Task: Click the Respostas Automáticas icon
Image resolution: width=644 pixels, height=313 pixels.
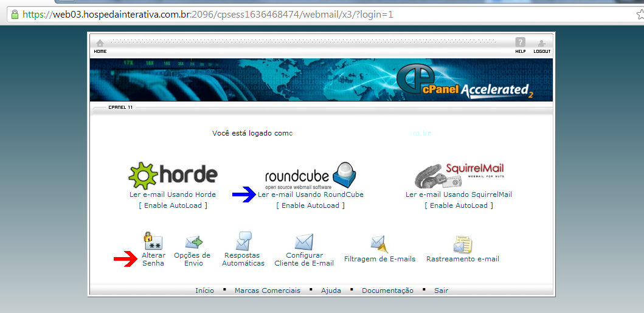Action: [x=243, y=241]
